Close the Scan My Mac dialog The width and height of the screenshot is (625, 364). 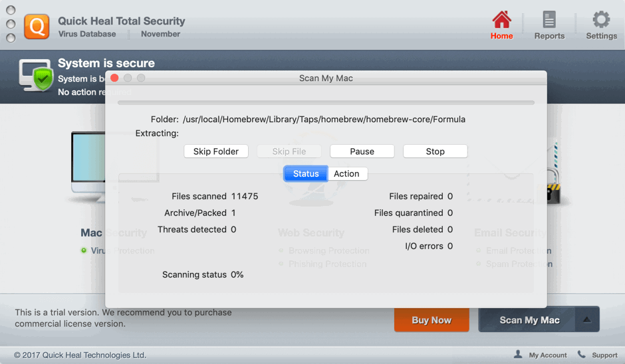pos(114,78)
